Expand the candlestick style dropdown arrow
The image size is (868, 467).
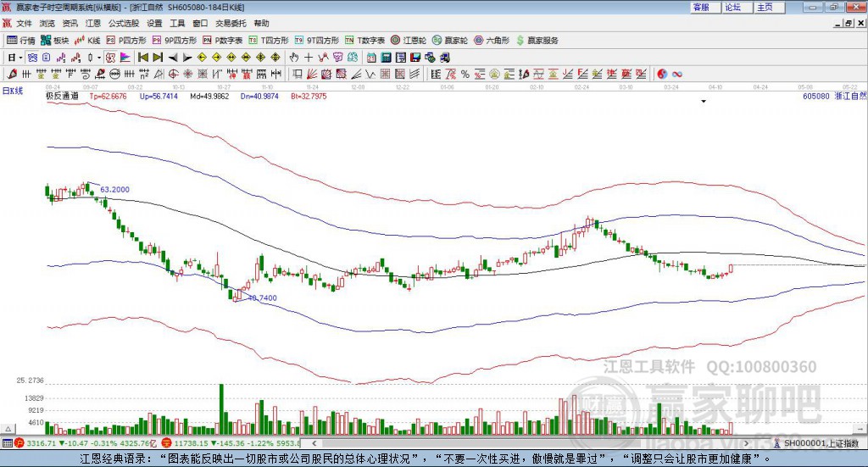click(99, 58)
